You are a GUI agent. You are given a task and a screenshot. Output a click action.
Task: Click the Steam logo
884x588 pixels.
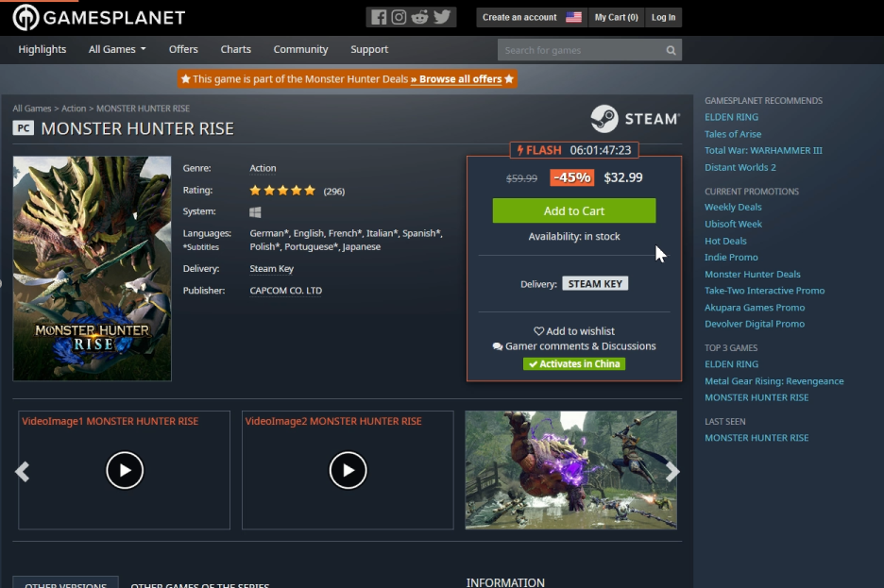(x=635, y=119)
